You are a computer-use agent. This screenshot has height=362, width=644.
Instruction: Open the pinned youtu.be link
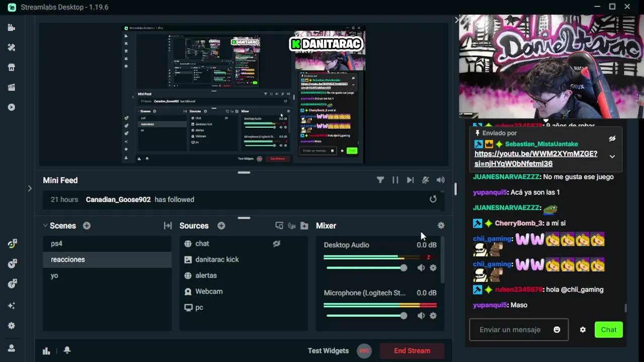click(x=536, y=158)
